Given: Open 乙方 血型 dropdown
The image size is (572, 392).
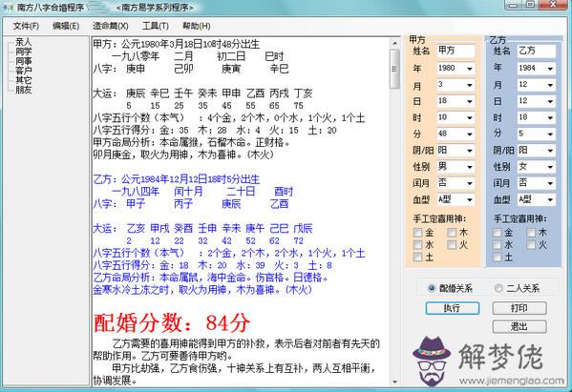Looking at the screenshot, I should pos(537,199).
